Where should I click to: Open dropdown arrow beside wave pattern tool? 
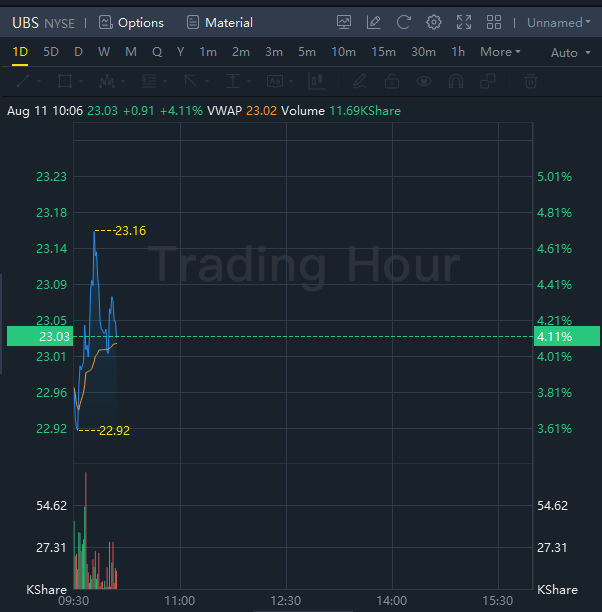coord(123,81)
